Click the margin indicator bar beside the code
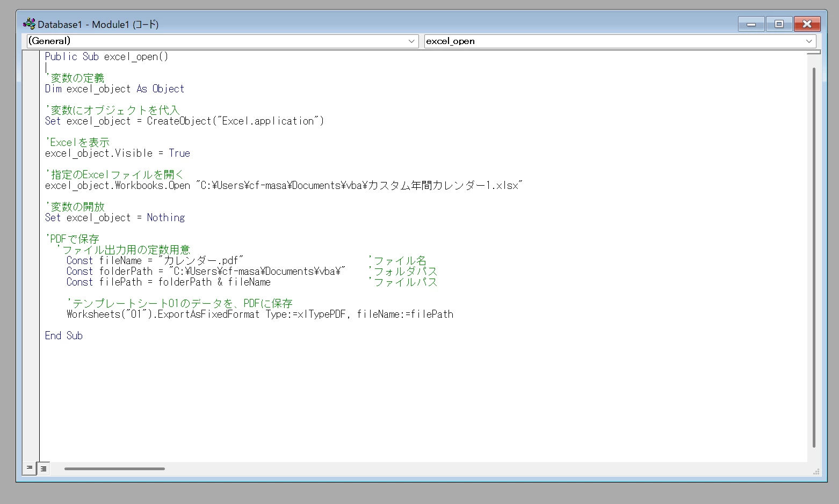 (31, 256)
